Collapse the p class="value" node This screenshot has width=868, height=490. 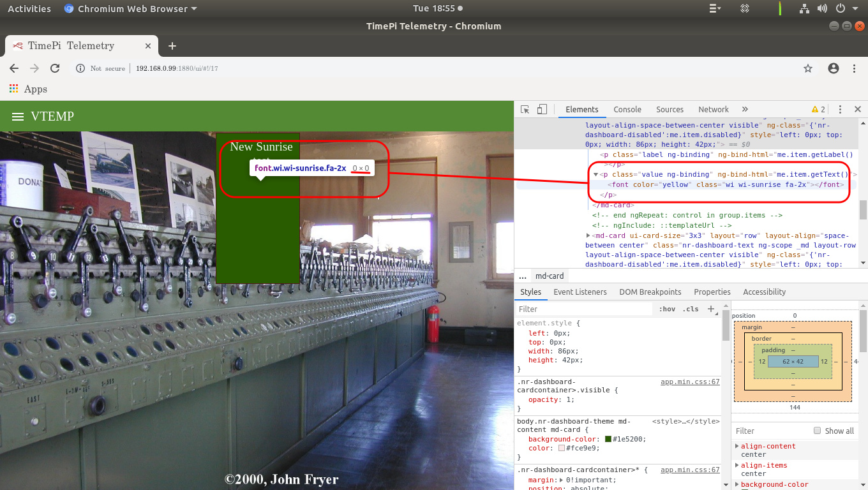[x=596, y=175]
